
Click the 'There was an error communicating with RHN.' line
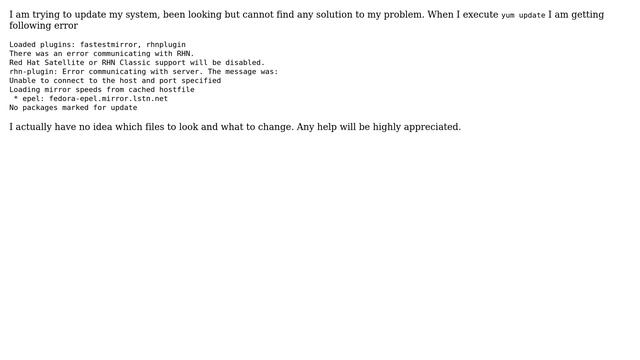102,53
